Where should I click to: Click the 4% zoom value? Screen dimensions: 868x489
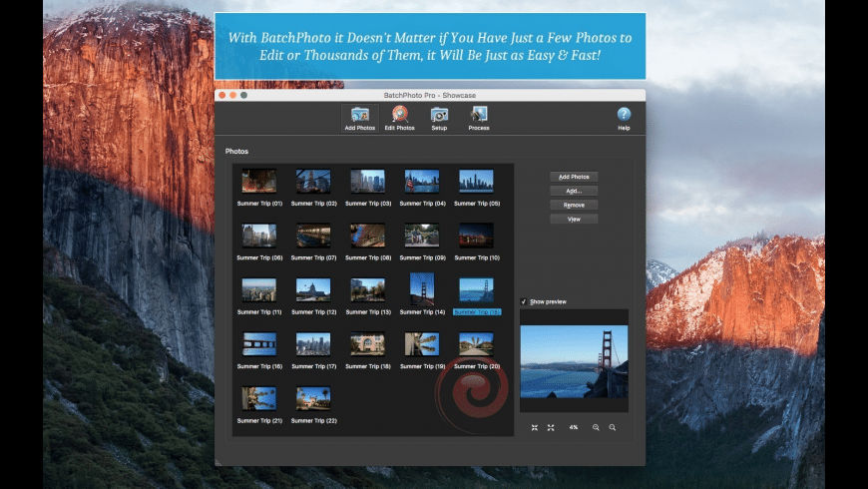574,427
